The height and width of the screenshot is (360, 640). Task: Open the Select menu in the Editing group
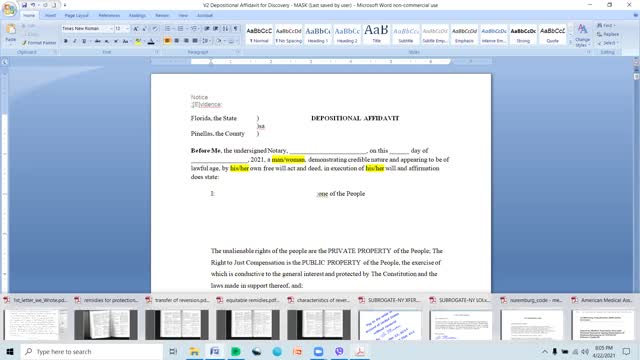point(607,43)
